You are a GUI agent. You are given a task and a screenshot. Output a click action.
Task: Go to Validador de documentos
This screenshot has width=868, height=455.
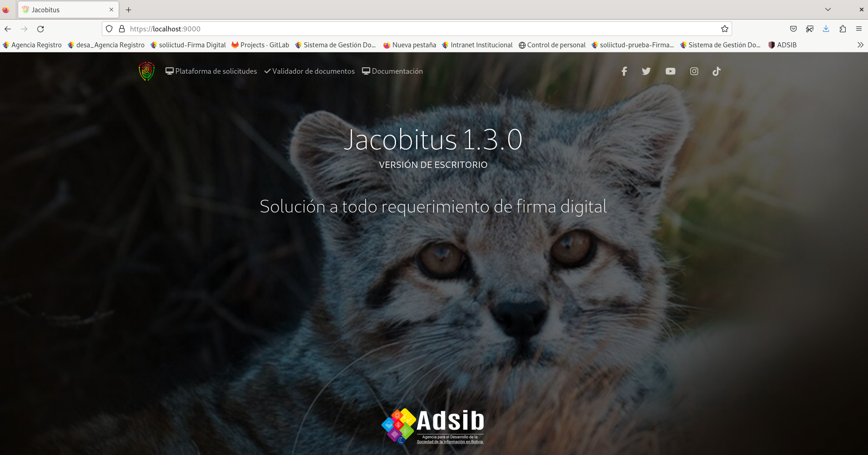(309, 71)
